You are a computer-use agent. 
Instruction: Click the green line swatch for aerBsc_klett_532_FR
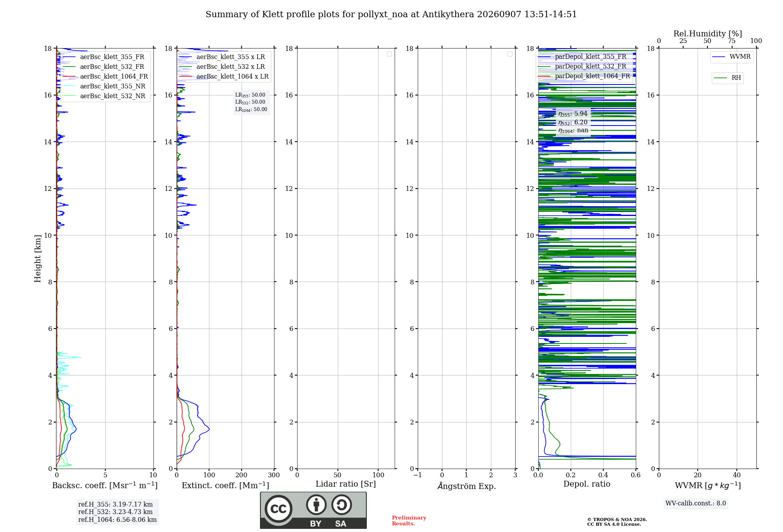(69, 67)
